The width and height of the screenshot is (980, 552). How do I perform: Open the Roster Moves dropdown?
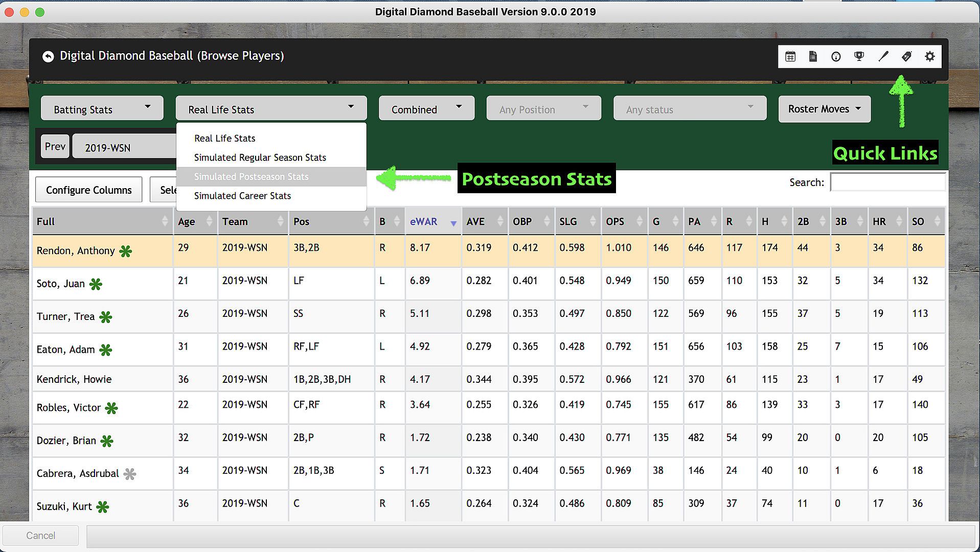point(824,109)
